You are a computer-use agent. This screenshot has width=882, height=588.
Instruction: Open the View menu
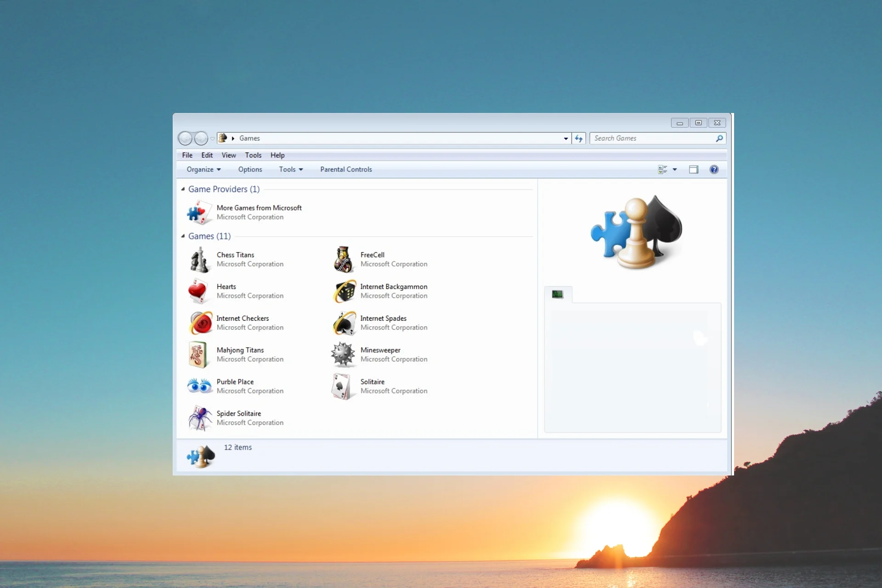click(x=229, y=155)
